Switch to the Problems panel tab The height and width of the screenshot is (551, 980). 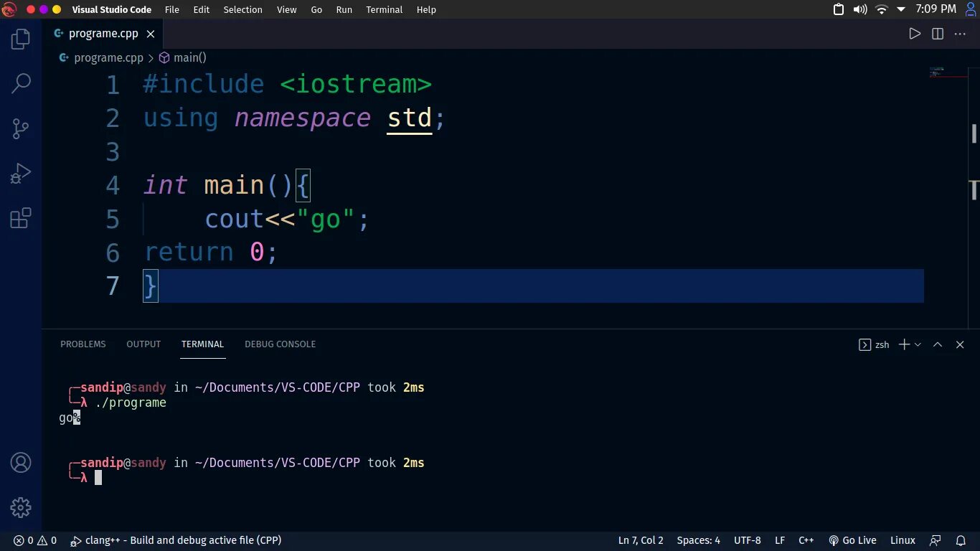tap(83, 344)
